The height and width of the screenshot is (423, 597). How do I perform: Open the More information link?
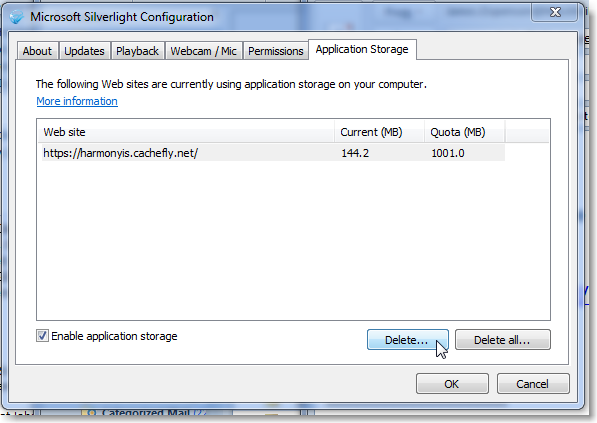point(77,101)
